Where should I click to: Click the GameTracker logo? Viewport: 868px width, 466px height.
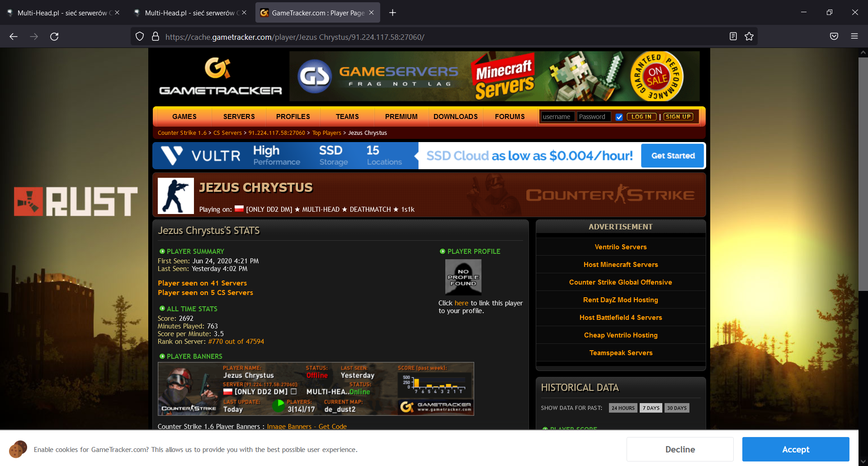coord(220,76)
